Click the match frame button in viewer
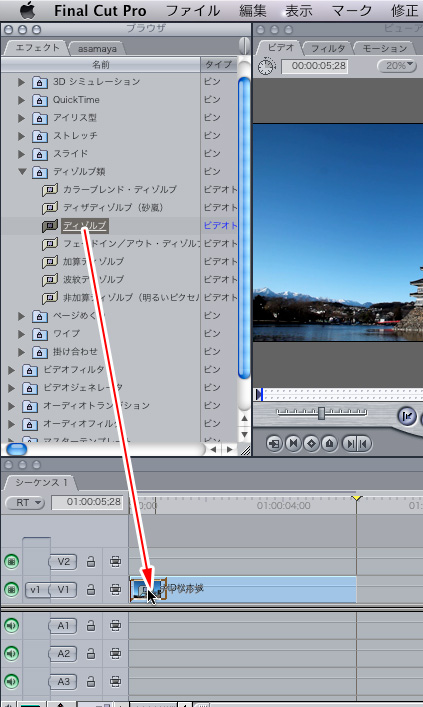Image resolution: width=423 pixels, height=707 pixels. pyautogui.click(x=274, y=444)
